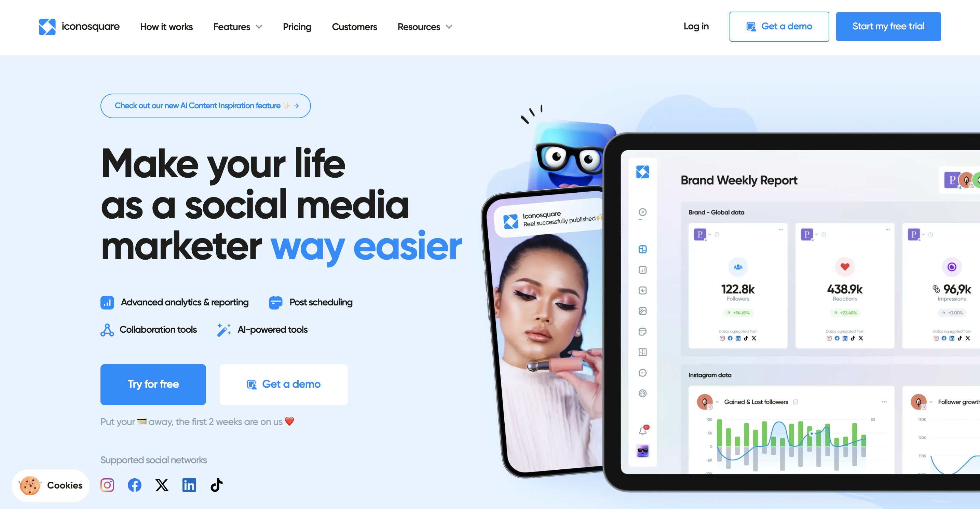980x509 pixels.
Task: Expand the Features navigation dropdown
Action: coord(238,27)
